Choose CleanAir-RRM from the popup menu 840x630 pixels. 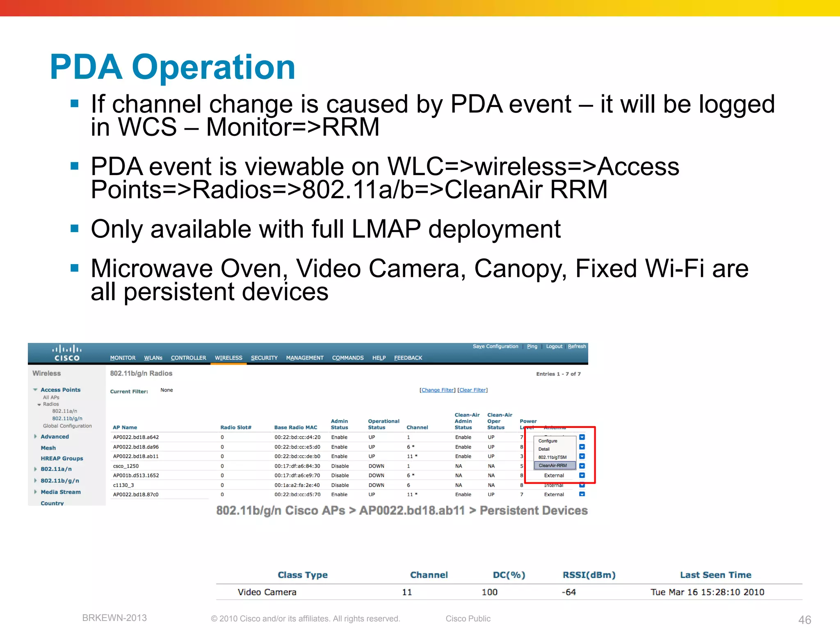click(x=555, y=466)
